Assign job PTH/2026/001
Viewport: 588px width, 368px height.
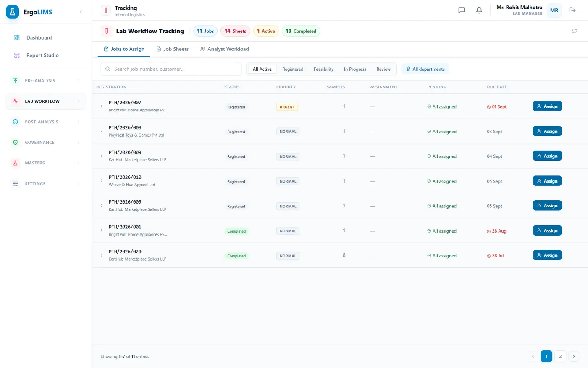click(547, 230)
